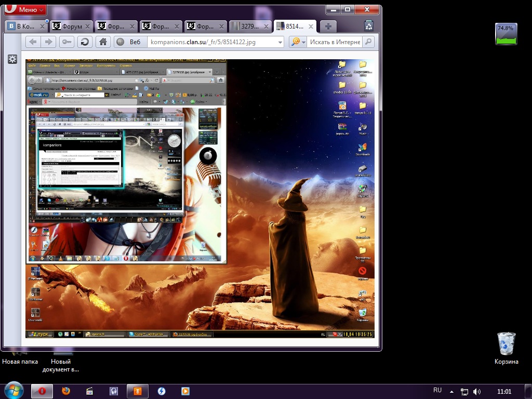
Task: Reload the page with the refresh icon
Action: pos(85,42)
